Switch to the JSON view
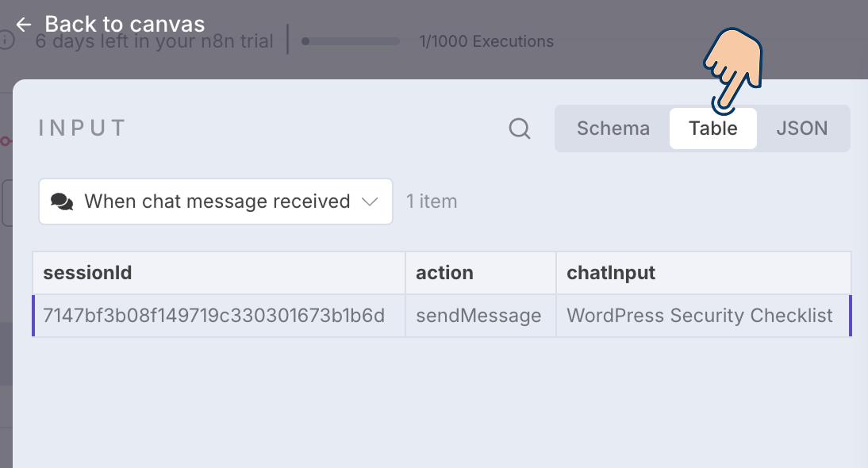Screen dimensions: 868x468 click(801, 129)
